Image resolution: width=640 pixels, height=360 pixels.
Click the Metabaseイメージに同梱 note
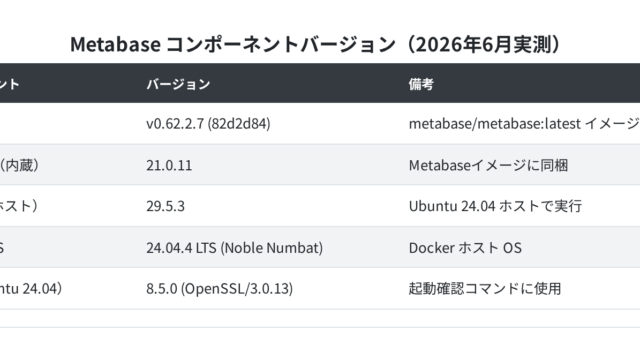488,165
